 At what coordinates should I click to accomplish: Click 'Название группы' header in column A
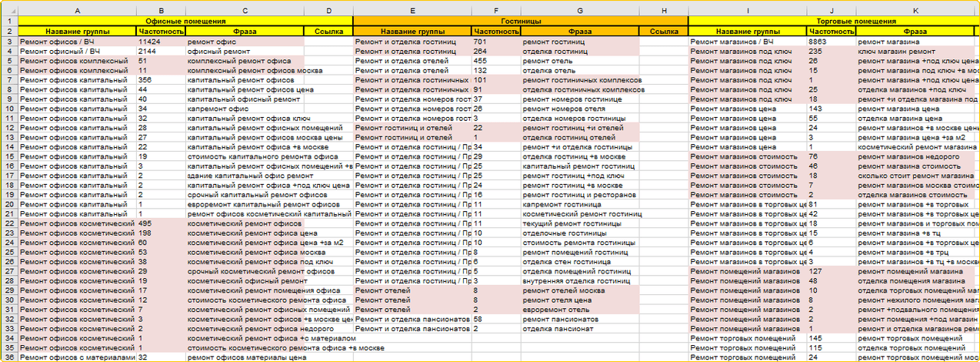tap(77, 32)
